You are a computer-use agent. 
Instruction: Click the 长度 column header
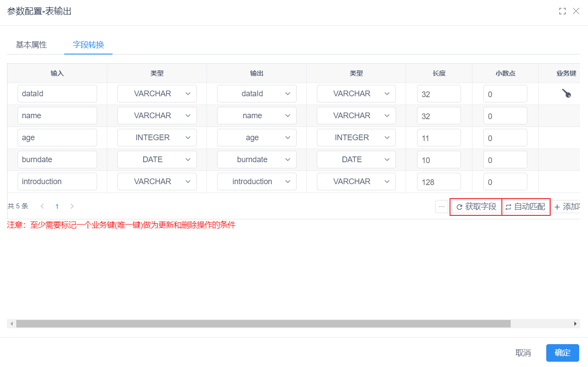(439, 73)
